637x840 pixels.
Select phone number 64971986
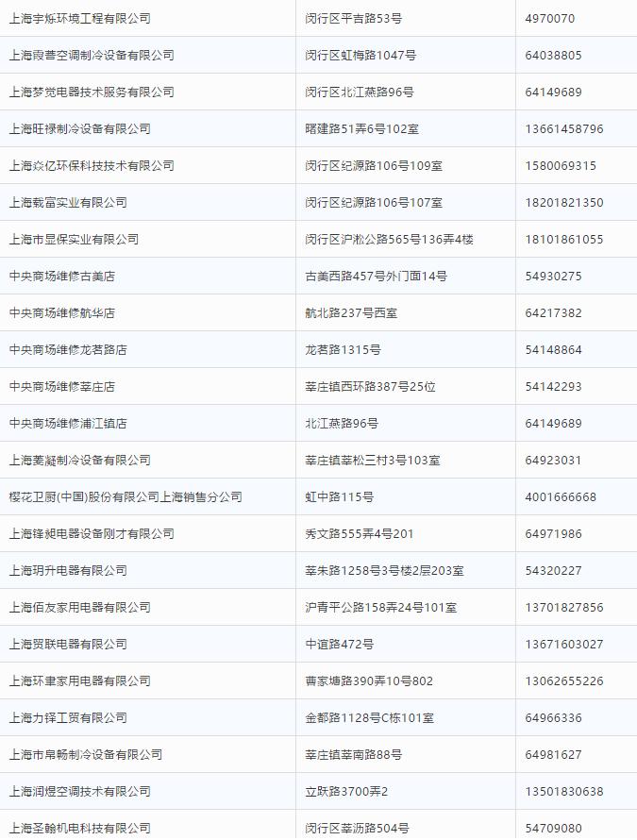point(553,534)
